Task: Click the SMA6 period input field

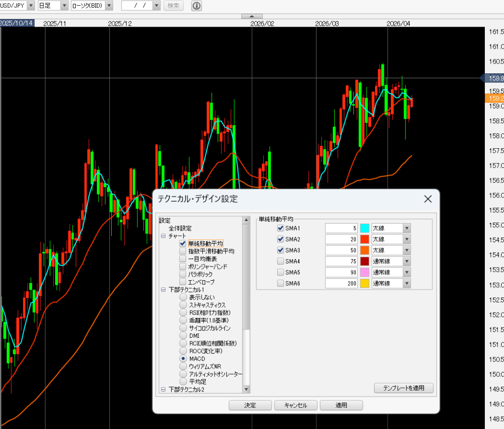Action: (x=341, y=283)
